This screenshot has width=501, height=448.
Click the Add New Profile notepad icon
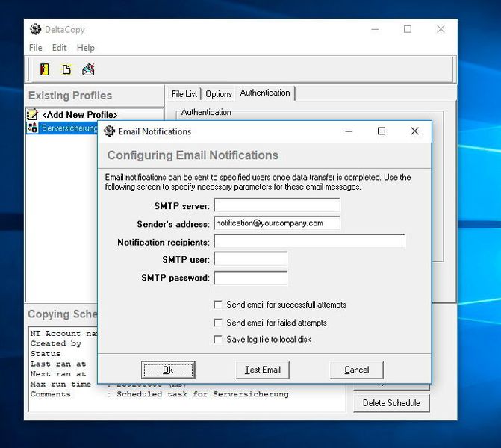[x=33, y=114]
